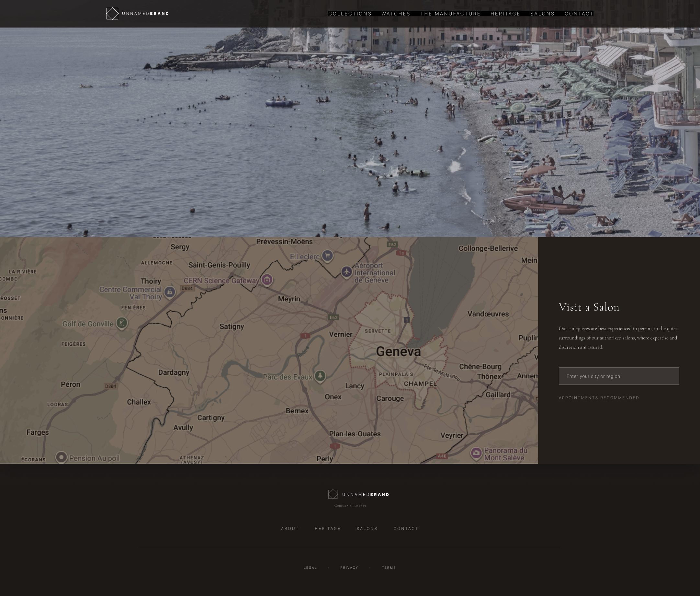The height and width of the screenshot is (596, 700).
Task: Go to The Manufacture page
Action: [450, 14]
